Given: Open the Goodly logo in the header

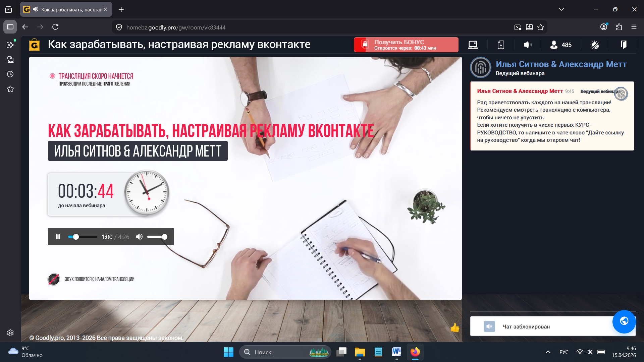Looking at the screenshot, I should (35, 45).
